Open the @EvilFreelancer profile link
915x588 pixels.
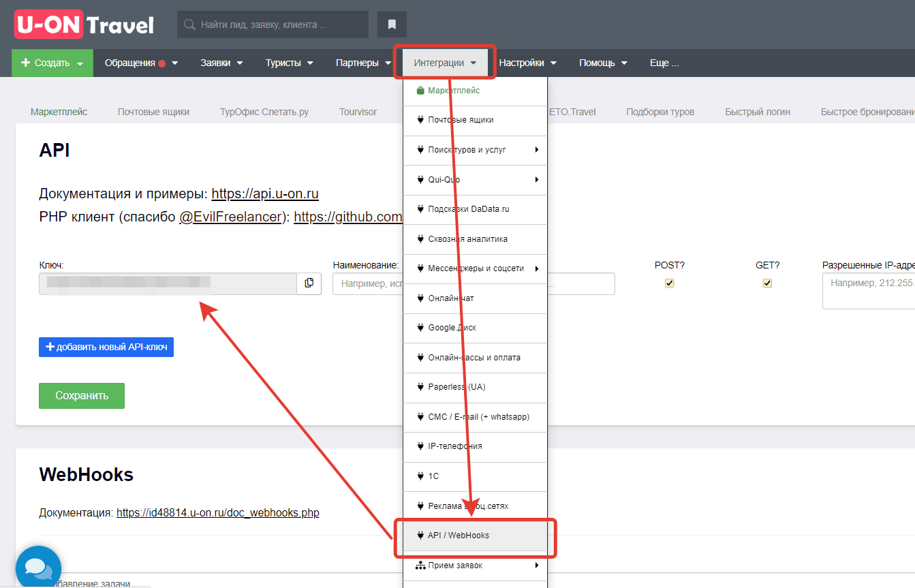tap(230, 217)
